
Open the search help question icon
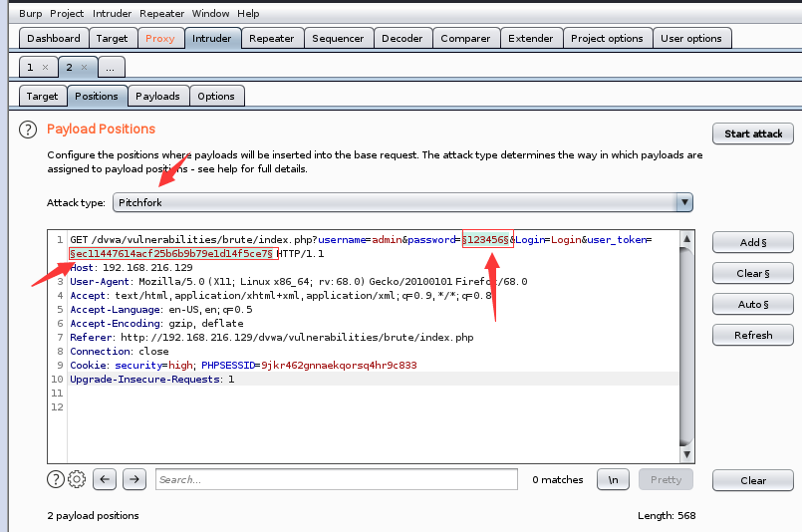click(55, 479)
